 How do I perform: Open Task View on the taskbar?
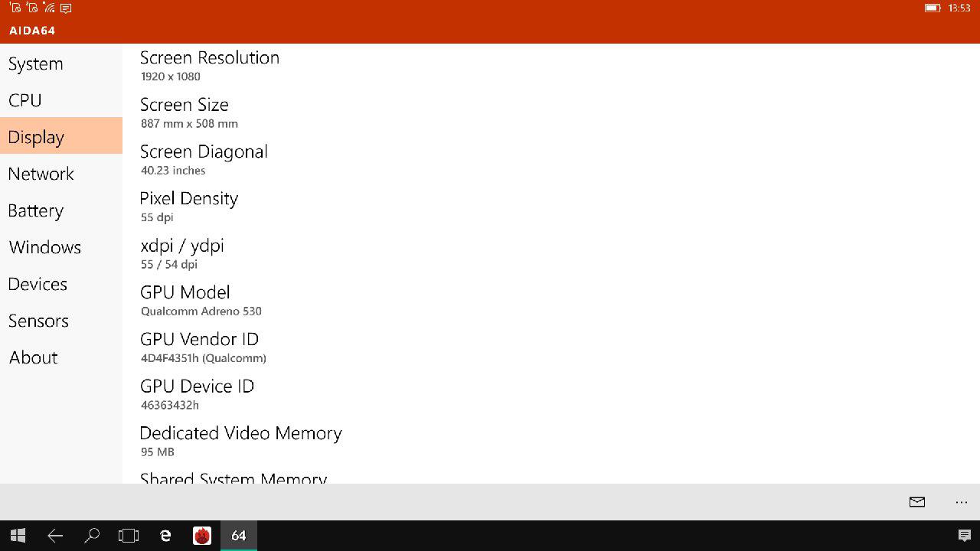click(129, 536)
